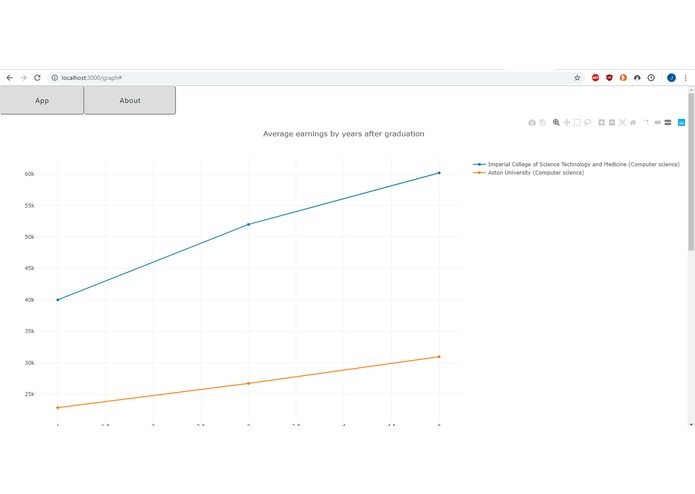The image size is (695, 494).
Task: Click Imperial line's middle point near 52k
Action: (x=248, y=225)
